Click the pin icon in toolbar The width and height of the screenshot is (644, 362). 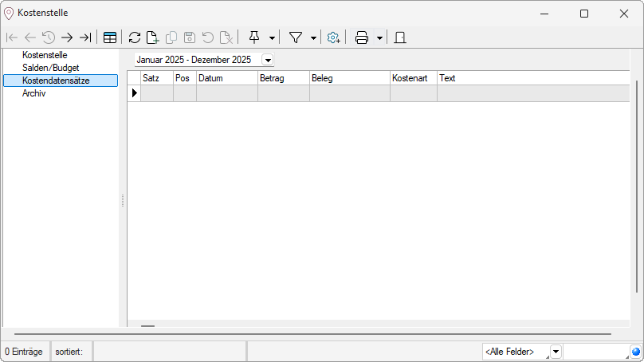[x=254, y=37]
